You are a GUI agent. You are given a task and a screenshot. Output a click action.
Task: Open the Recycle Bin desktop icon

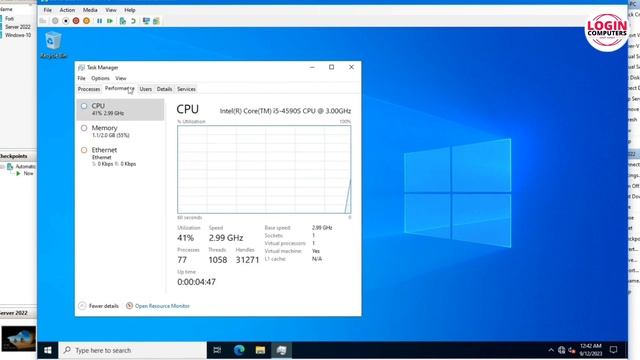53,45
